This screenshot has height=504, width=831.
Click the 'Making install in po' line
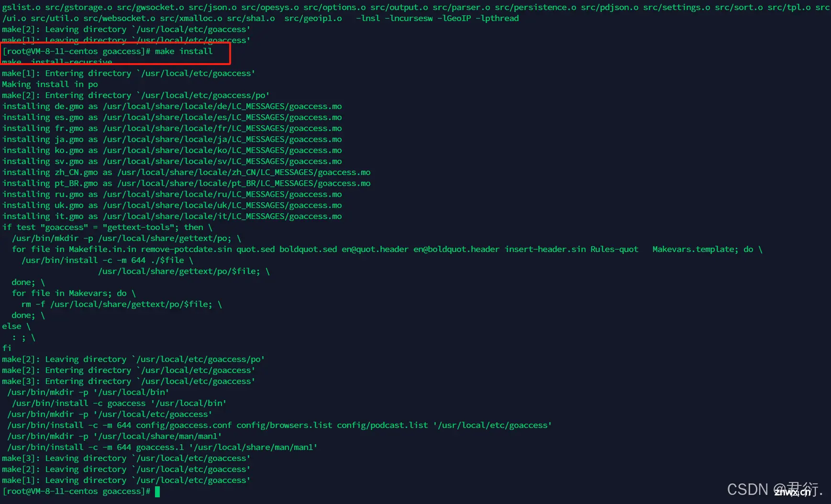click(50, 84)
